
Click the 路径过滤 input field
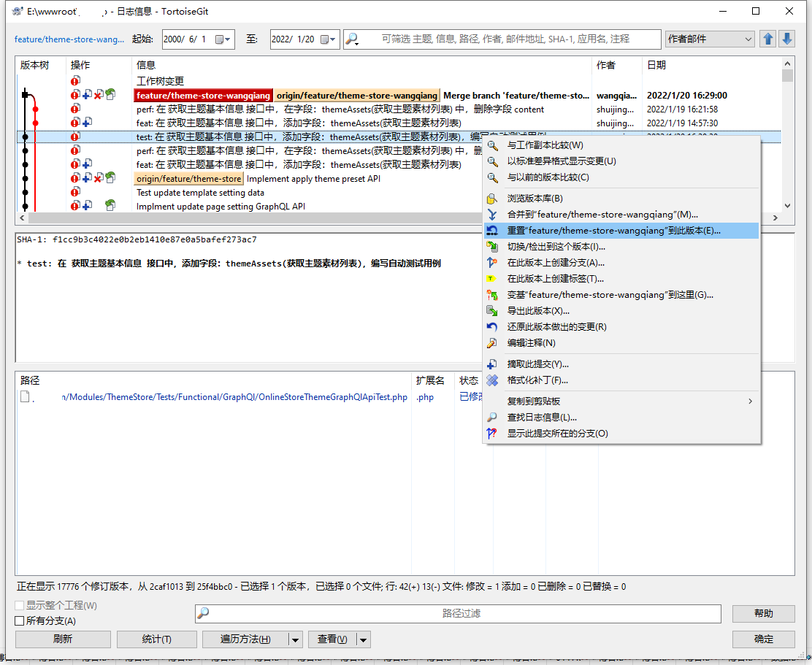coord(461,614)
